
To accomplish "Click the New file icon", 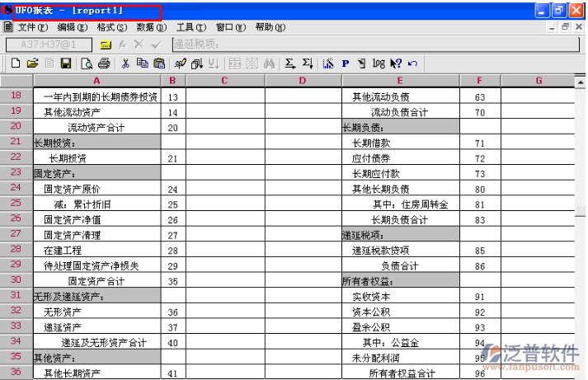I will pos(15,63).
